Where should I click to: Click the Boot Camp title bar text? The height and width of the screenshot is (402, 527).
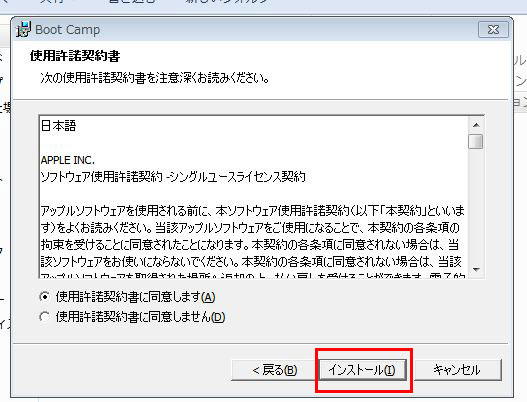point(68,30)
